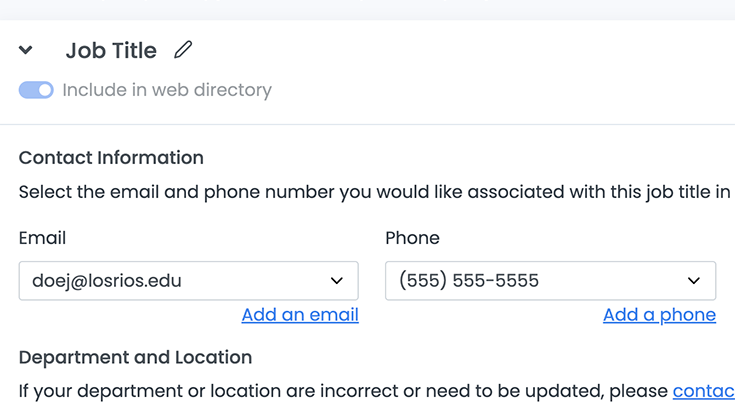Click the Email field label

pos(42,238)
